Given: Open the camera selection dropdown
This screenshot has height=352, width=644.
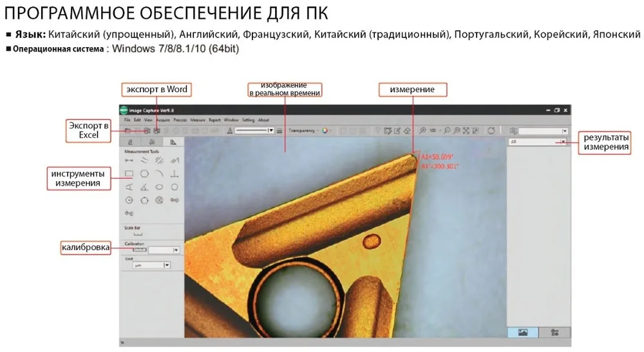Looking at the screenshot, I should coord(543,131).
